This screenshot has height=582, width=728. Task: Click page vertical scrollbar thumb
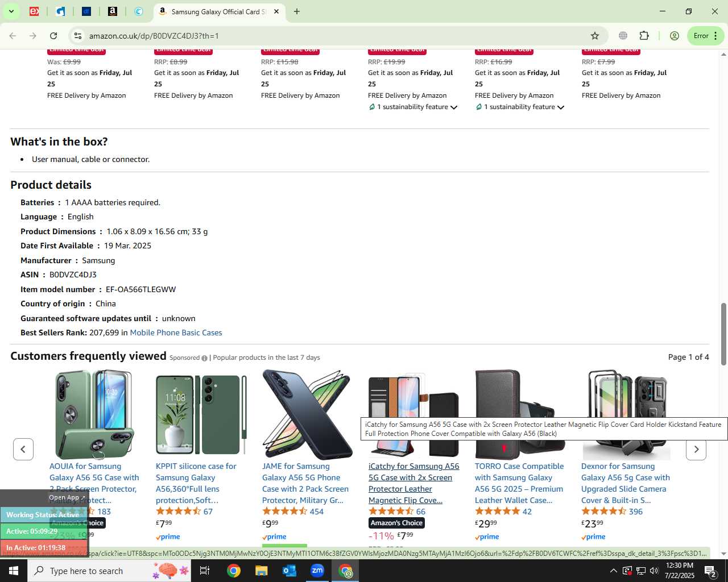click(x=723, y=334)
